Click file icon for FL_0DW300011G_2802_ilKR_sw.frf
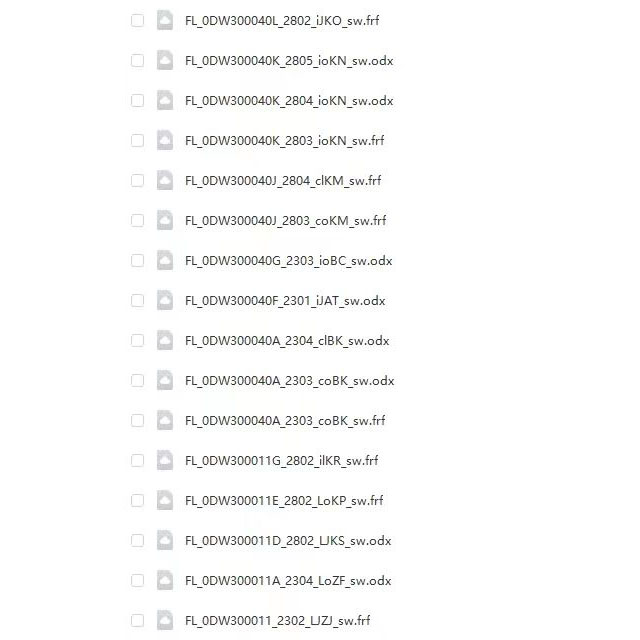 [x=165, y=460]
